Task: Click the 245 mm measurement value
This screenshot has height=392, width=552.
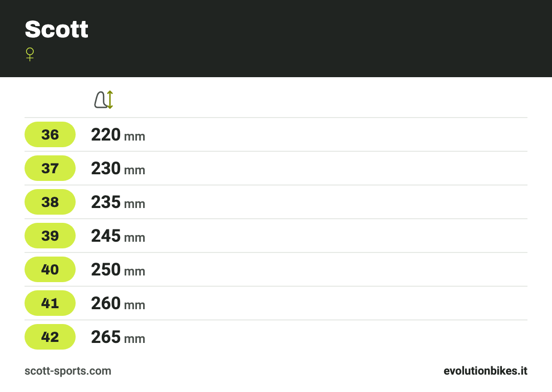Action: click(x=118, y=236)
